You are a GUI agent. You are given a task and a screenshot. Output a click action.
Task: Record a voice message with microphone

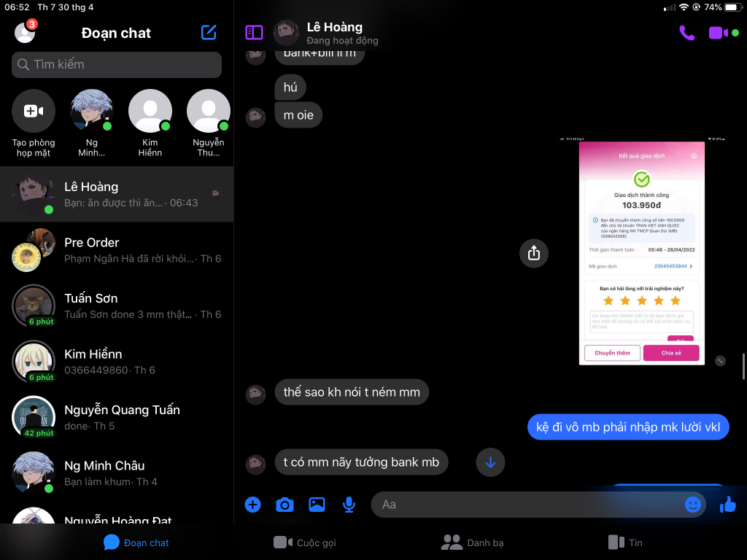(x=349, y=505)
